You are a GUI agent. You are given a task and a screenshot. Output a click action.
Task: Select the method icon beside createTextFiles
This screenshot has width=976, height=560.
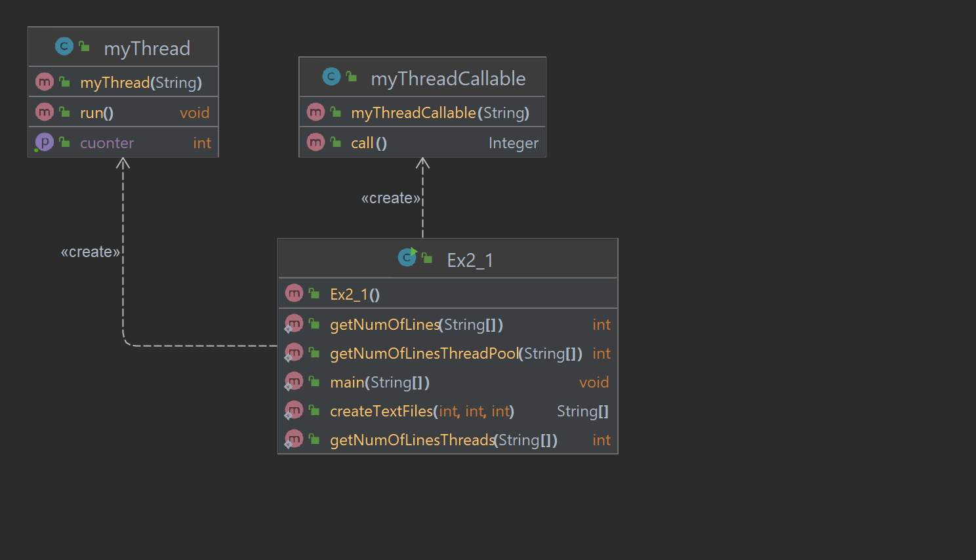[294, 410]
